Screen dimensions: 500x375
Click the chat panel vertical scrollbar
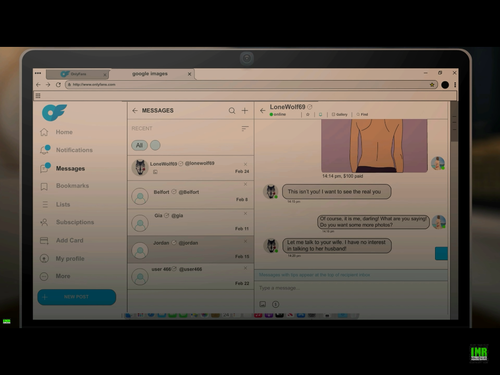pyautogui.click(x=454, y=122)
